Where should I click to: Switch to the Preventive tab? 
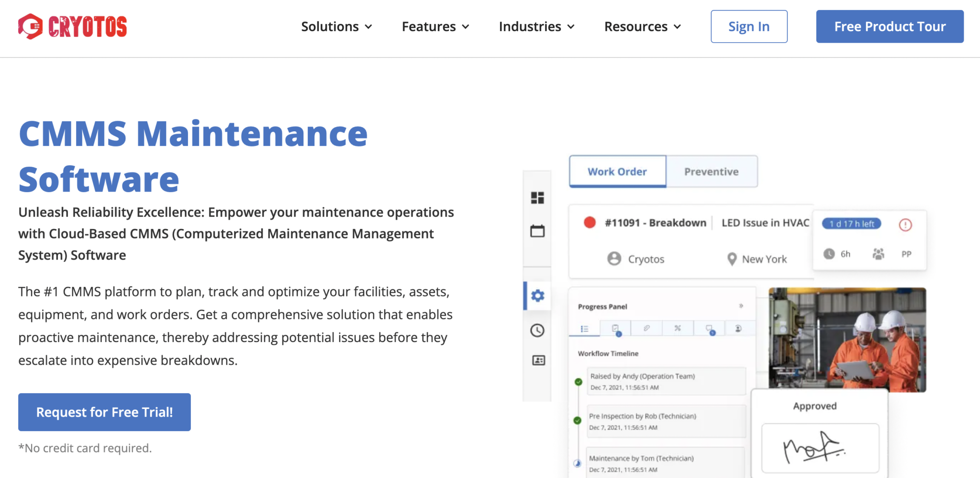click(711, 171)
